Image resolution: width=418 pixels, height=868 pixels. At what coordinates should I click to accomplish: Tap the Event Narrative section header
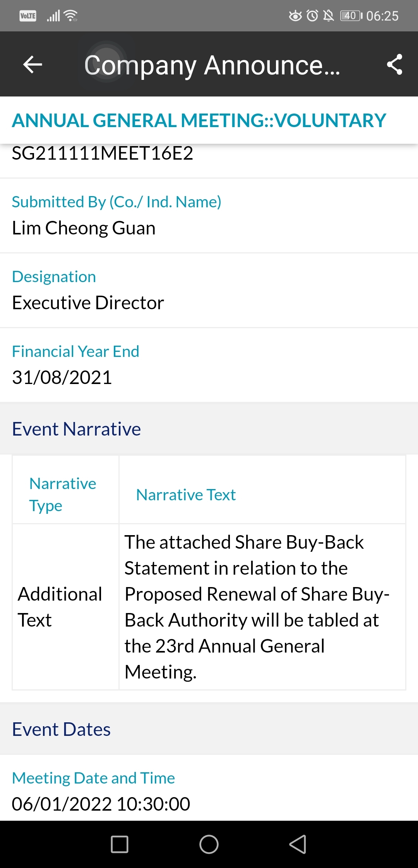[x=76, y=429]
